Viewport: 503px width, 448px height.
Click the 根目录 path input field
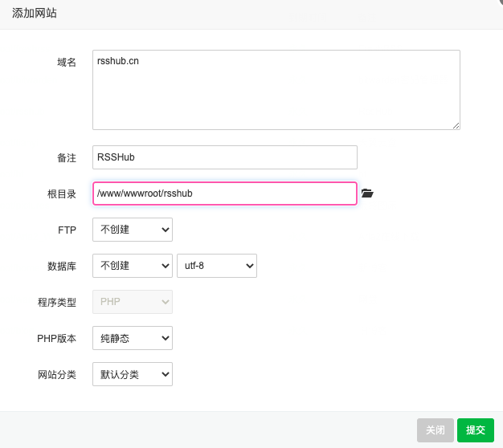point(224,193)
